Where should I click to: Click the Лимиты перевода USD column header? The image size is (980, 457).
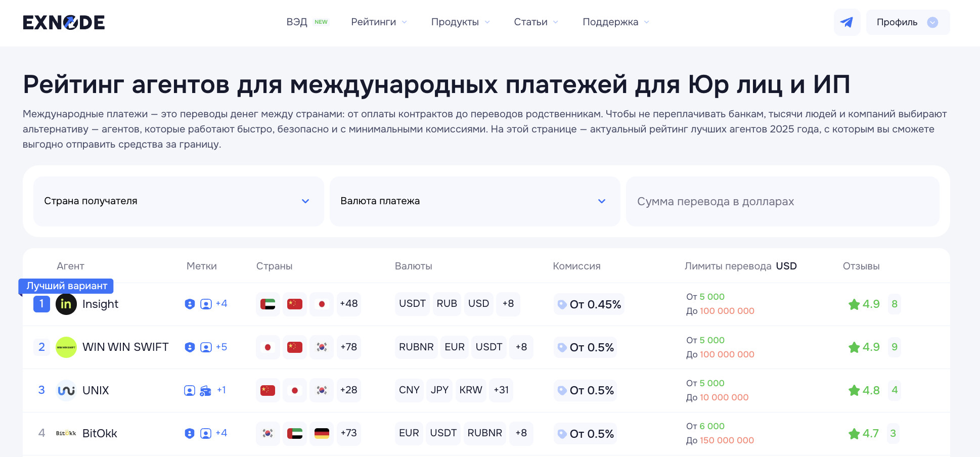(x=741, y=266)
